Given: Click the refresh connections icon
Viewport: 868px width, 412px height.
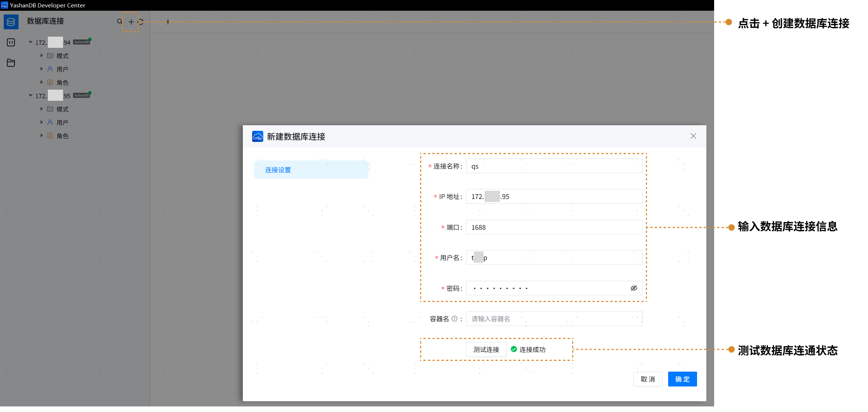Looking at the screenshot, I should point(141,22).
